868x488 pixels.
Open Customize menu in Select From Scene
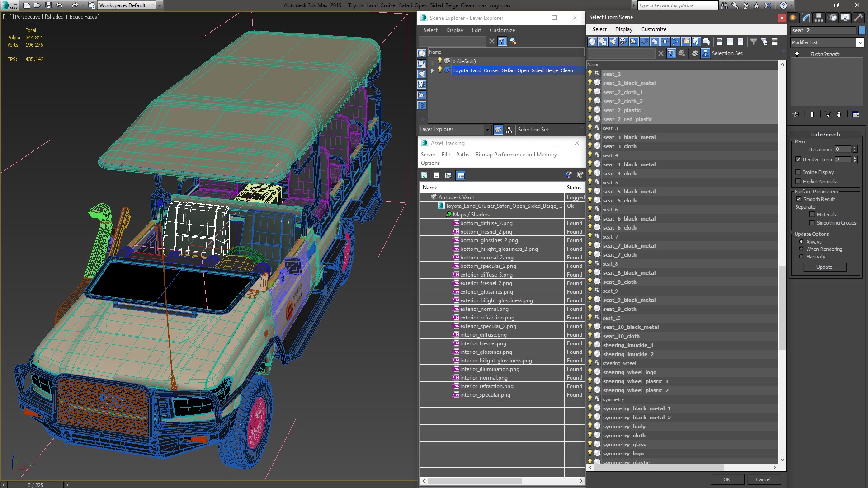[653, 29]
